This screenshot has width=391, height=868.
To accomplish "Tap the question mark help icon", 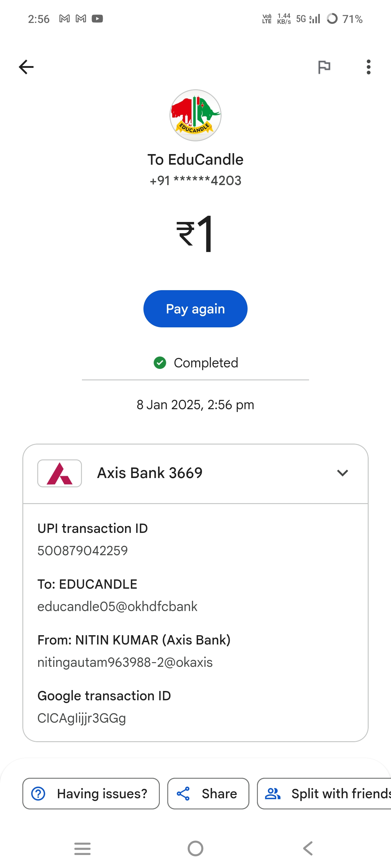I will (x=38, y=793).
